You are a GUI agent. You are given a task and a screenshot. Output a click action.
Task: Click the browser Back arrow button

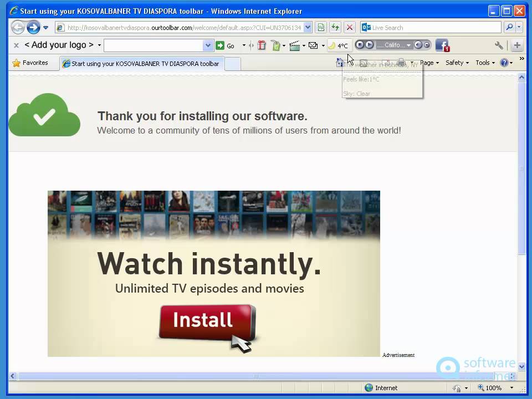coord(18,28)
